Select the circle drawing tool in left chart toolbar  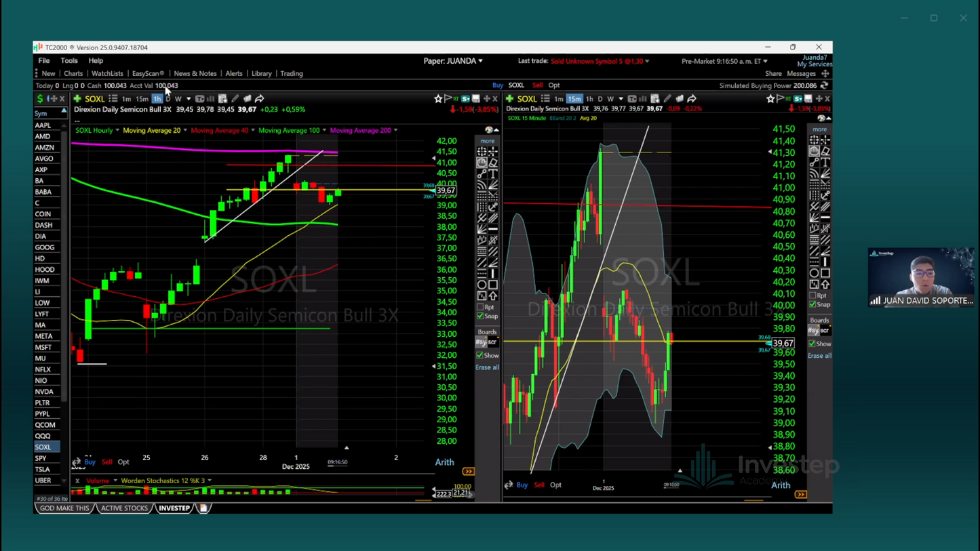[x=482, y=285]
